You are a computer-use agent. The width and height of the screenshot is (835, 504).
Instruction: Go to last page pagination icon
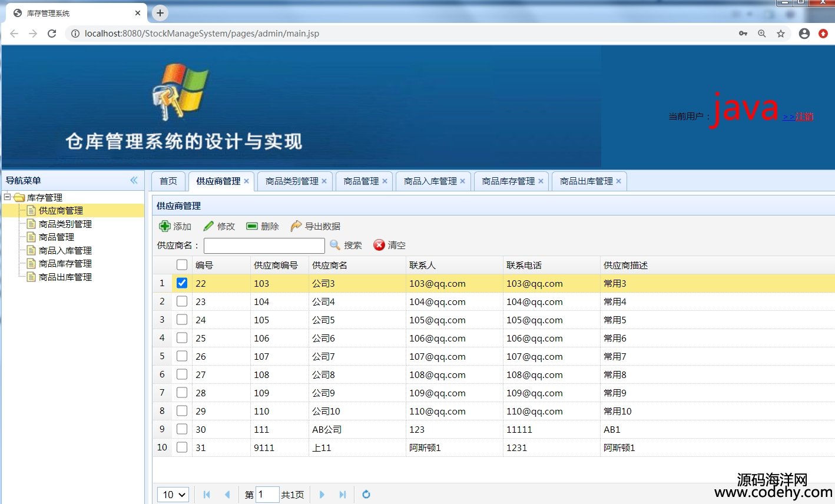[342, 495]
